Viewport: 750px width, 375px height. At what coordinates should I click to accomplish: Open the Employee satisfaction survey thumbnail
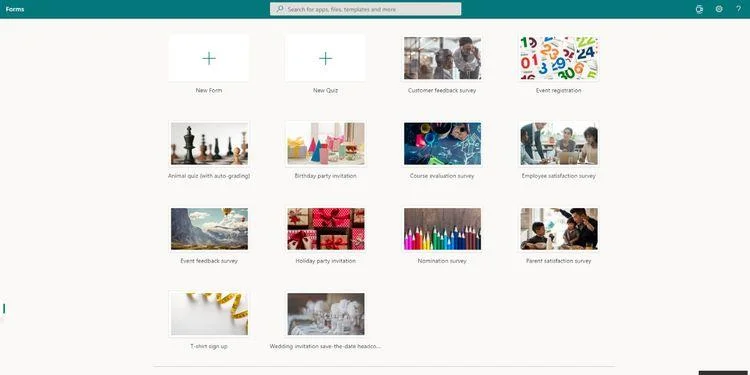[x=559, y=143]
